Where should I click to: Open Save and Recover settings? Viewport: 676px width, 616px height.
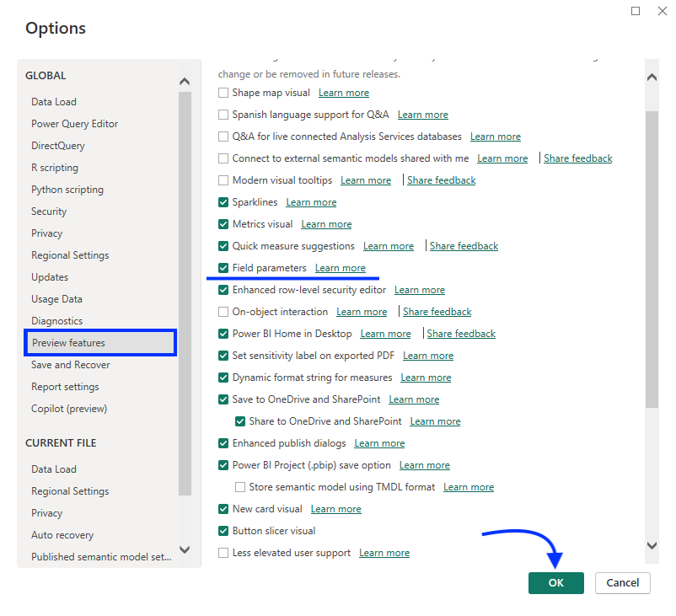pyautogui.click(x=70, y=365)
